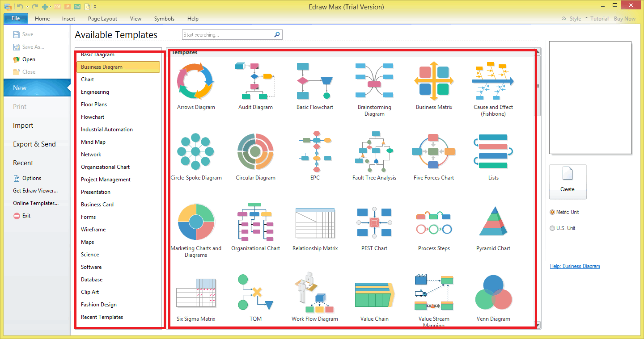644x339 pixels.
Task: Choose the Five Forces Chart template
Action: point(434,156)
